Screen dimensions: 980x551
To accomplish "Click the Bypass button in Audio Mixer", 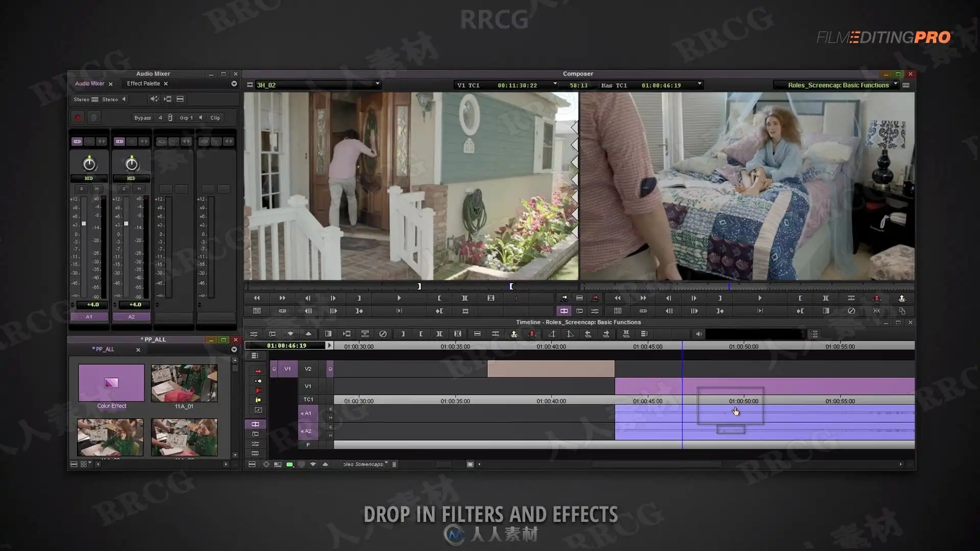I will 142,118.
